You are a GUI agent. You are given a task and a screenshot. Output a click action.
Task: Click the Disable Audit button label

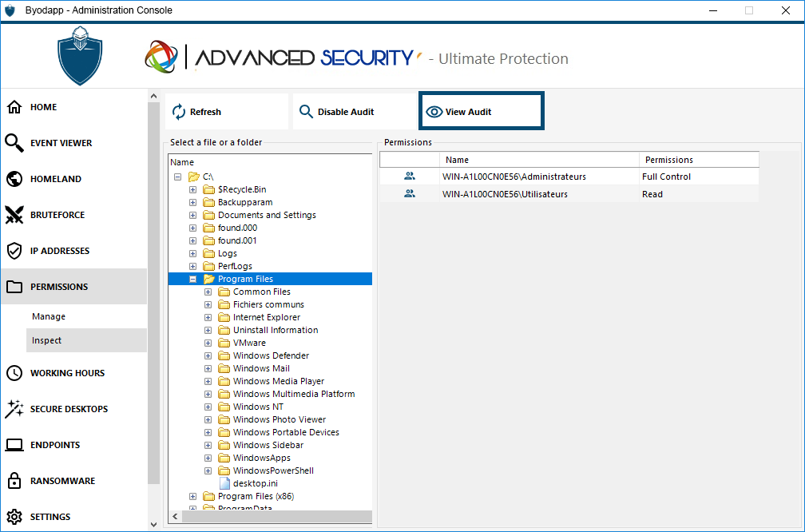[346, 112]
